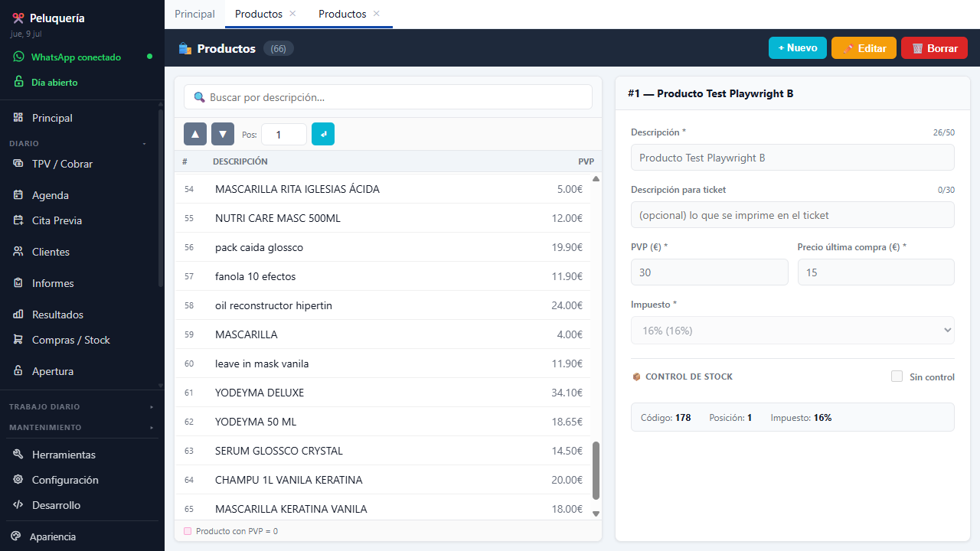The height and width of the screenshot is (551, 980).
Task: Click the Producto con PVP = 0 legend box
Action: tap(188, 531)
